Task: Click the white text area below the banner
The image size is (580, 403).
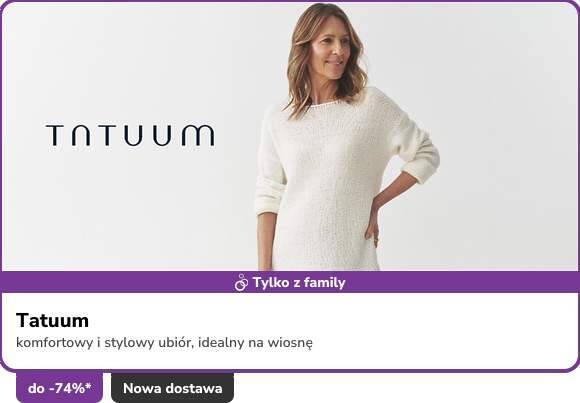Action: [290, 331]
